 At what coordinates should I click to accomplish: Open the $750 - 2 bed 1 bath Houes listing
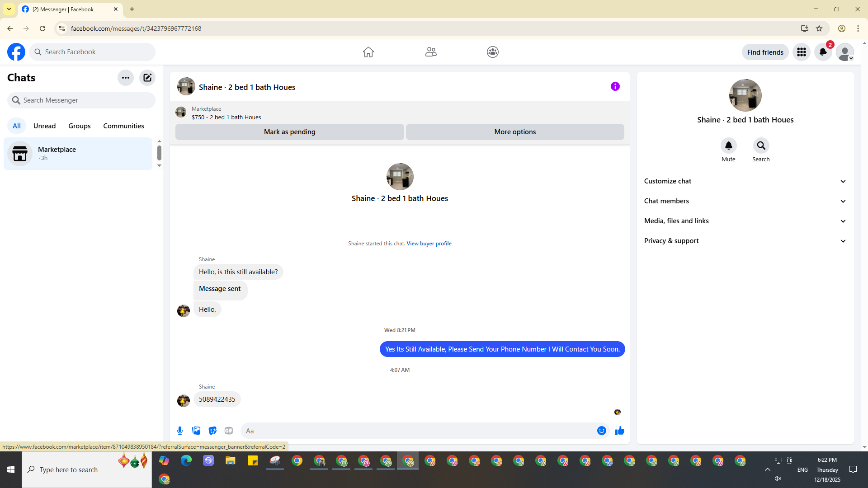coord(226,117)
